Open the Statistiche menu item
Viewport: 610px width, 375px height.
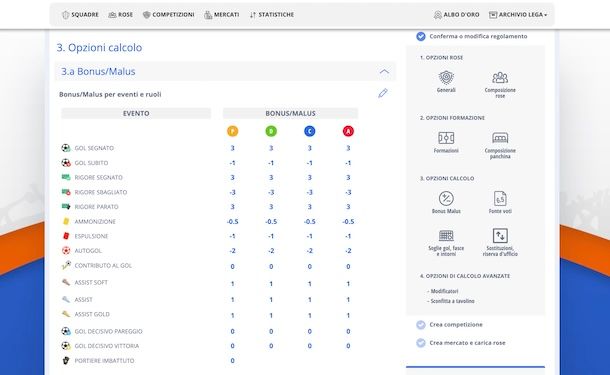click(x=272, y=15)
